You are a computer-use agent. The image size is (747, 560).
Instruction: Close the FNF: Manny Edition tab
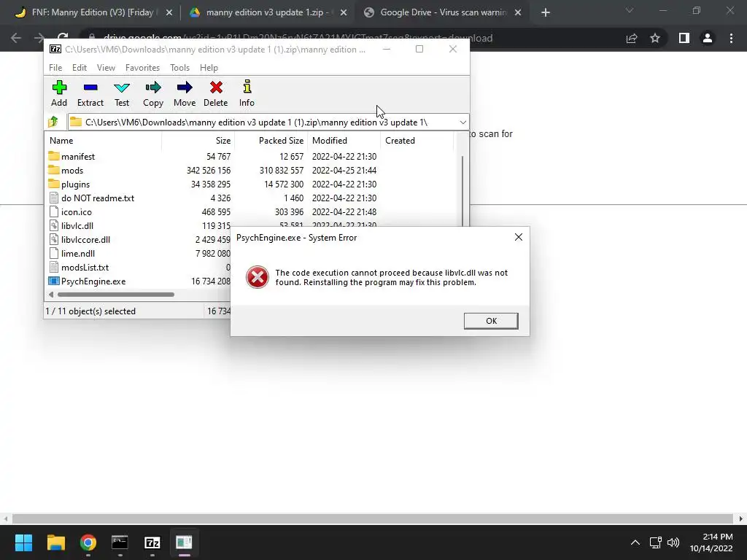169,13
